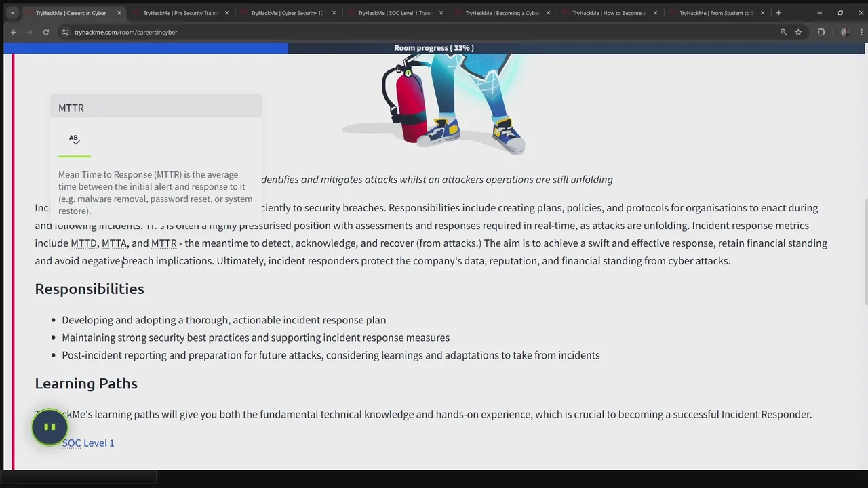Screen dimensions: 868x488
Task: Open the SOC Level 1 learning path link
Action: [x=88, y=443]
